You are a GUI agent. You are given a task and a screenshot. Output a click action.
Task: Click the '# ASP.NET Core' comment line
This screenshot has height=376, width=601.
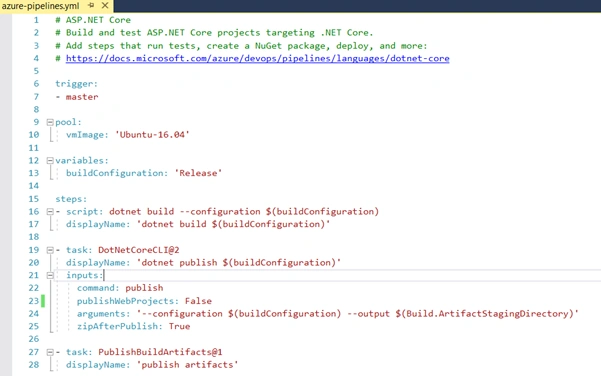(x=93, y=20)
